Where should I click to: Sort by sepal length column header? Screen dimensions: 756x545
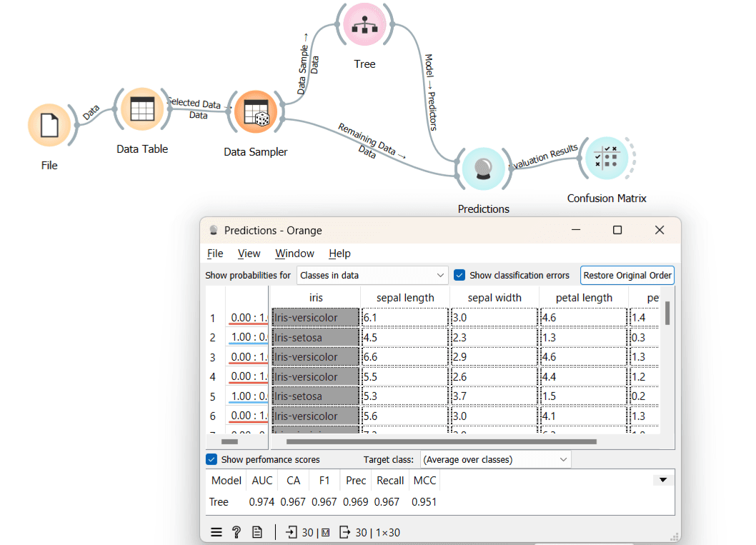pos(405,298)
